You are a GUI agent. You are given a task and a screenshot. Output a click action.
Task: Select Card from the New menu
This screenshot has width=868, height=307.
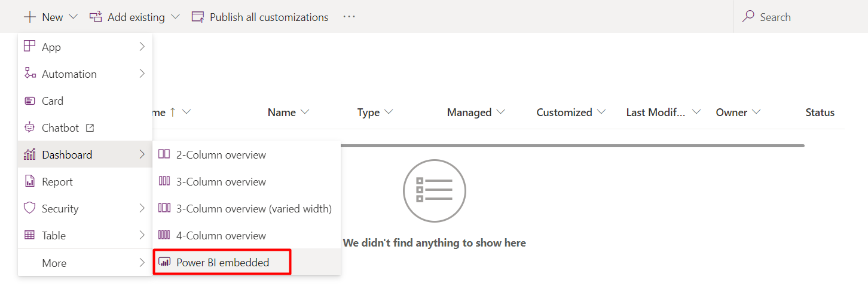click(x=85, y=101)
